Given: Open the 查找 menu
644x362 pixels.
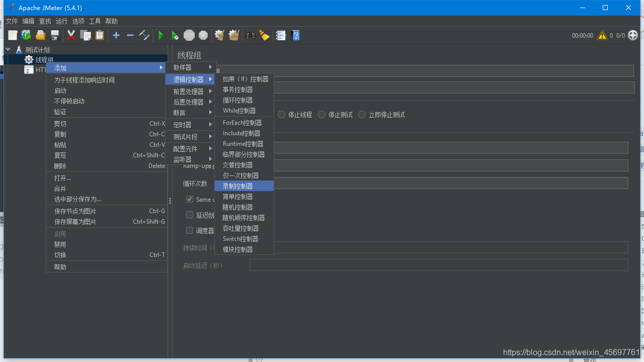Looking at the screenshot, I should 45,21.
